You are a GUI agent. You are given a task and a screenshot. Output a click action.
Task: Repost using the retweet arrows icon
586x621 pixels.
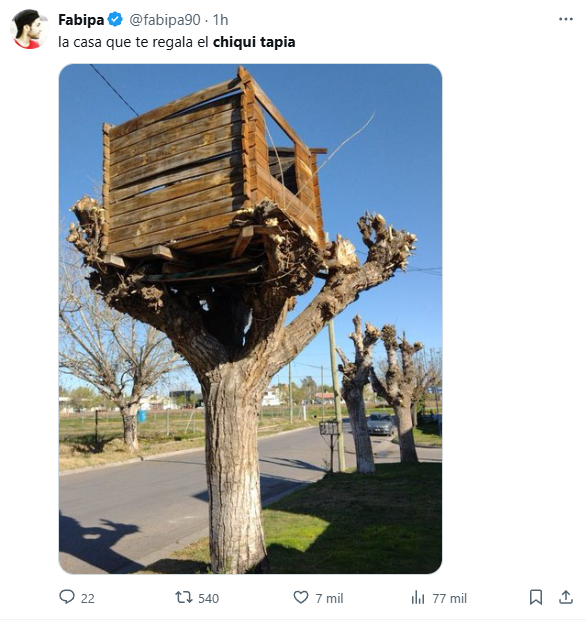point(184,597)
